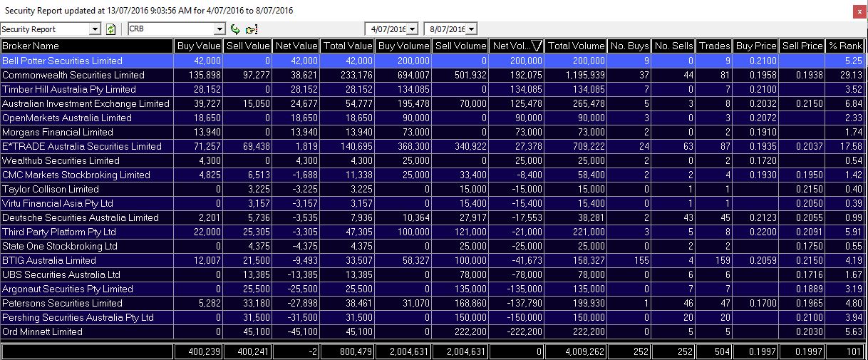Select Deutsche Securities Australia Limited row
The image size is (868, 360).
[x=433, y=218]
